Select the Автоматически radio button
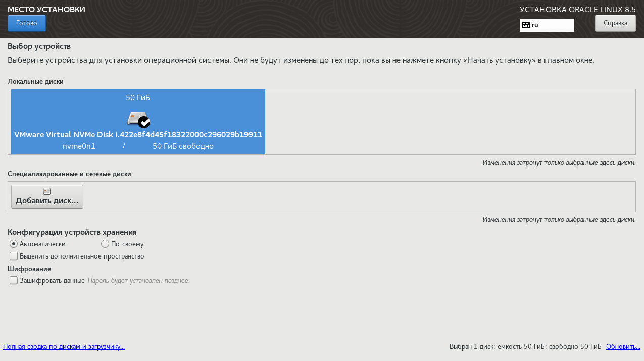The image size is (644, 361). pyautogui.click(x=14, y=244)
